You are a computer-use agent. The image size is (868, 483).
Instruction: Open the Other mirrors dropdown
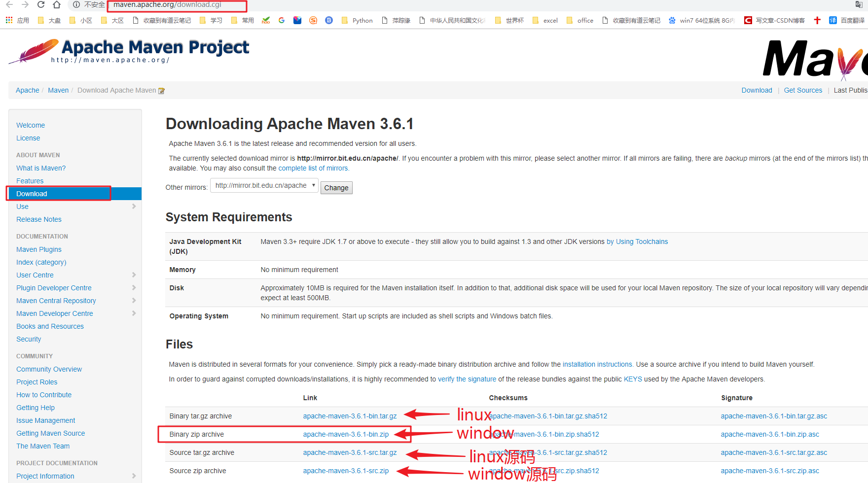coord(264,185)
